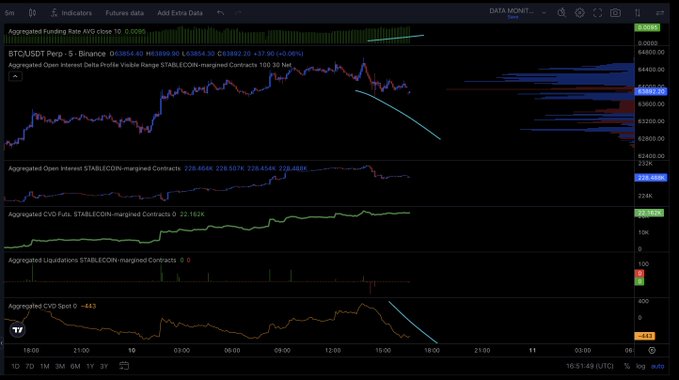Image resolution: width=679 pixels, height=380 pixels.
Task: Take a chart snapshot with camera icon
Action: point(615,13)
